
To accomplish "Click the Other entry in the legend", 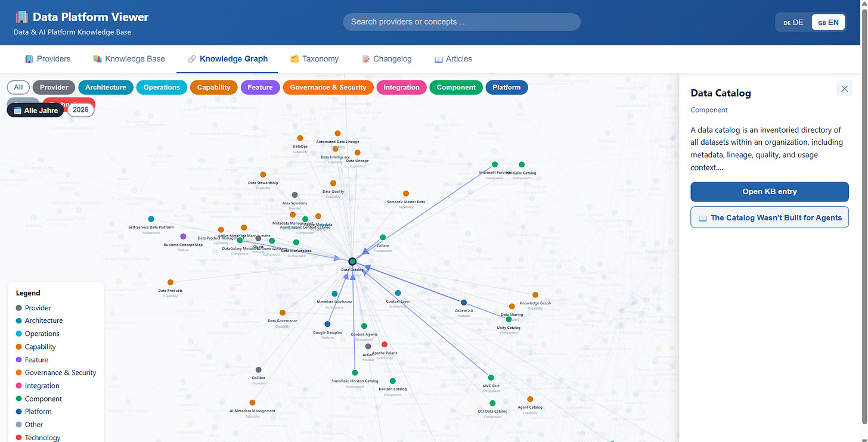I will pyautogui.click(x=30, y=424).
